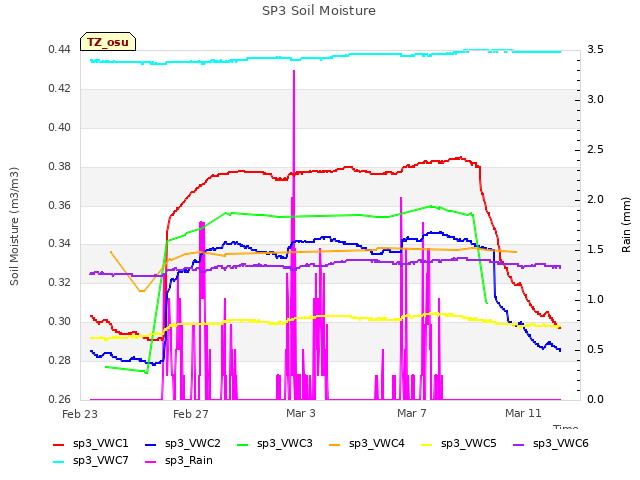
Task: Click the red sp3_VWC1 legend swatch
Action: [59, 445]
